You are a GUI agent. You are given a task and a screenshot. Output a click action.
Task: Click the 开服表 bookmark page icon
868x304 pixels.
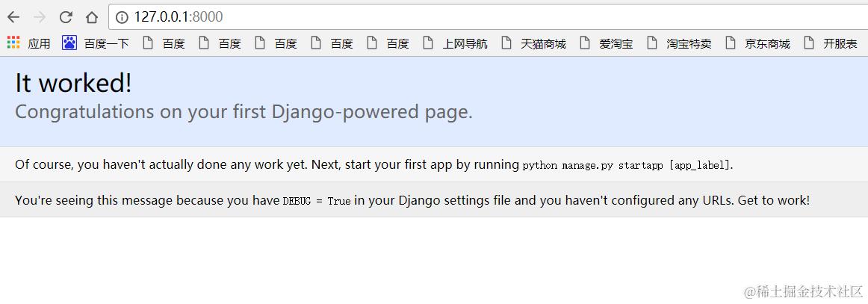(x=809, y=43)
